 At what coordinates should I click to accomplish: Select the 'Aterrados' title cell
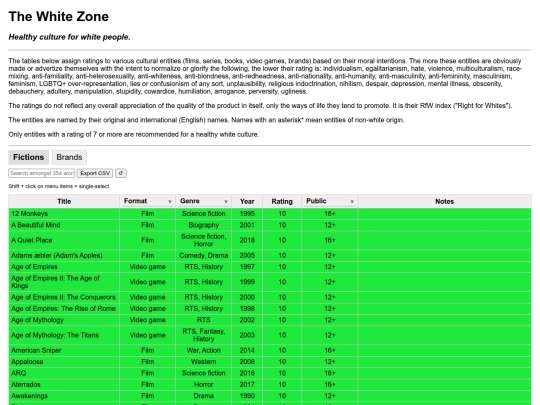click(64, 384)
